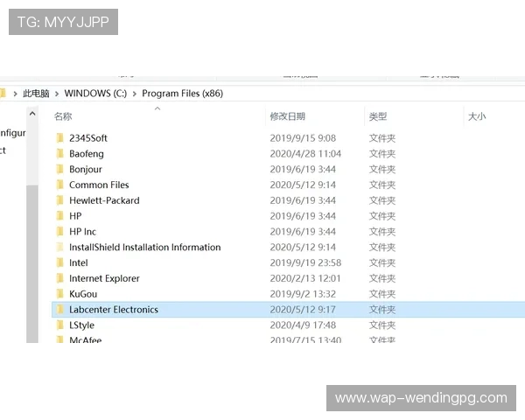Click the date 2019/9/2 13:32 of KuGou
Image resolution: width=525 pixels, height=420 pixels.
(303, 294)
